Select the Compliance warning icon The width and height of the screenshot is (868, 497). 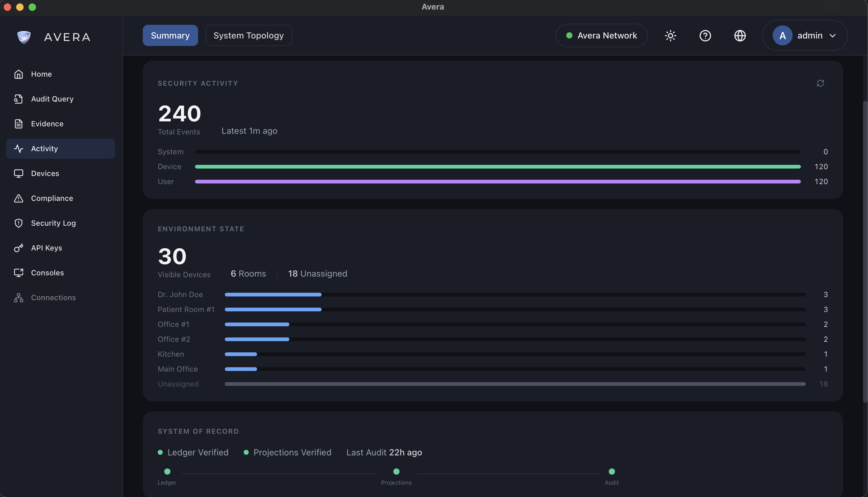click(19, 198)
